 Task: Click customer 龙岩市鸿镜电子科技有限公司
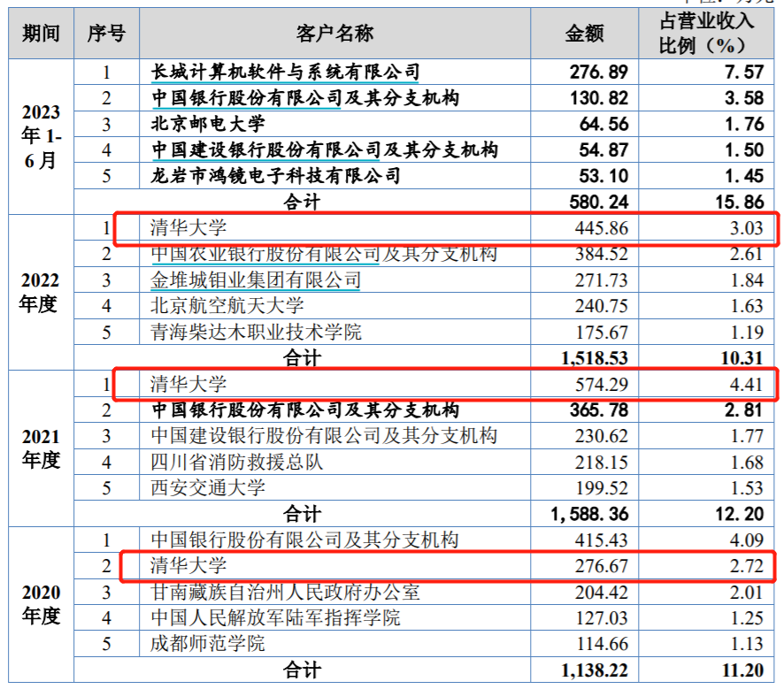point(275,176)
